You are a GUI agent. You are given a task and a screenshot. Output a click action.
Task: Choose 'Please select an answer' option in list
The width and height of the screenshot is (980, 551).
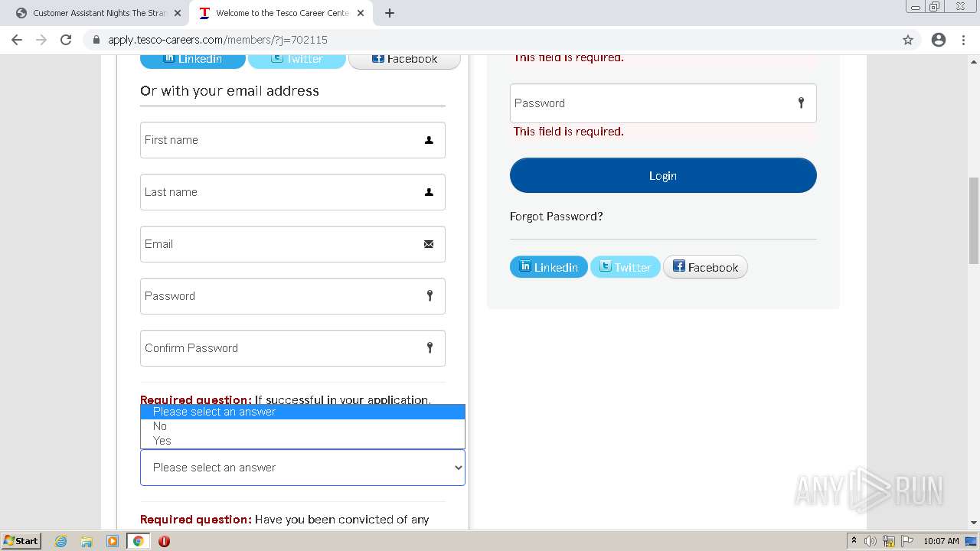[302, 412]
